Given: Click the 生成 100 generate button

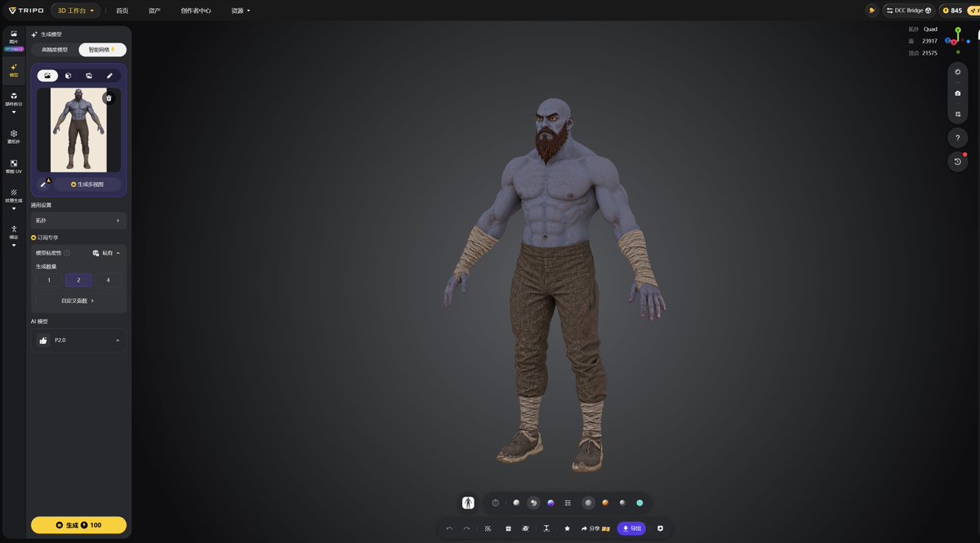Looking at the screenshot, I should click(78, 525).
